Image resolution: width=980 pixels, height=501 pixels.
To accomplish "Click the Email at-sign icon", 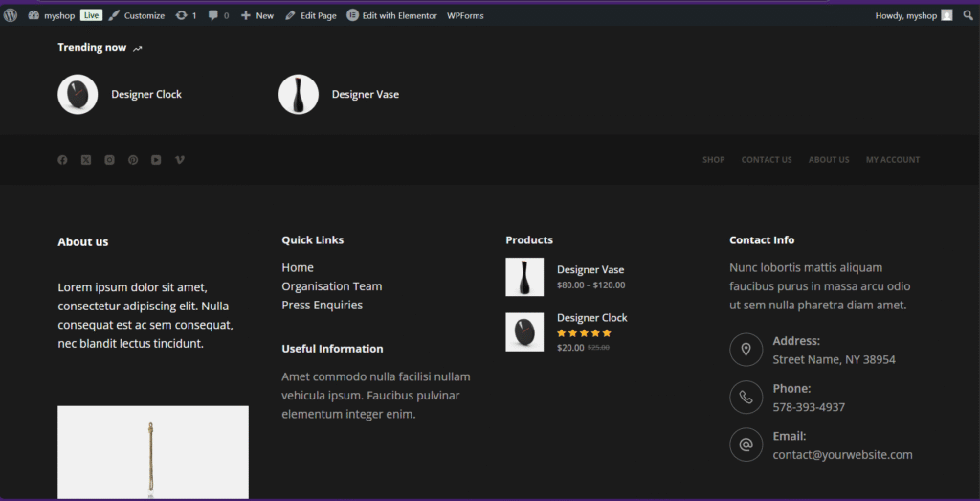I will pos(746,444).
